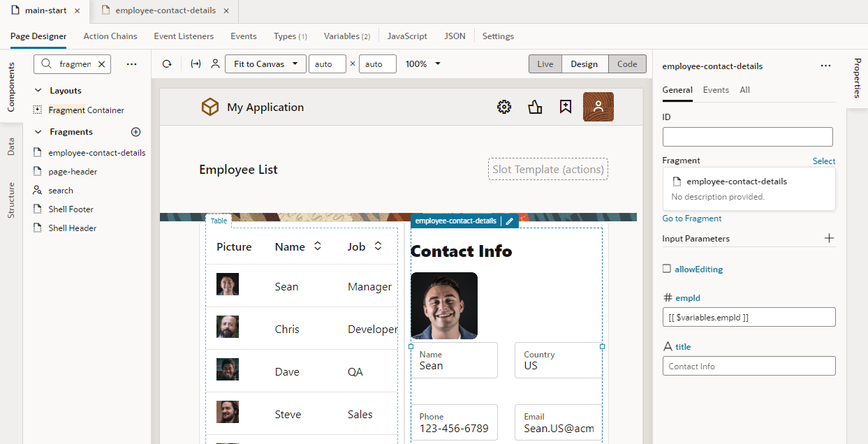
Task: Open the Types tab
Action: coord(290,36)
